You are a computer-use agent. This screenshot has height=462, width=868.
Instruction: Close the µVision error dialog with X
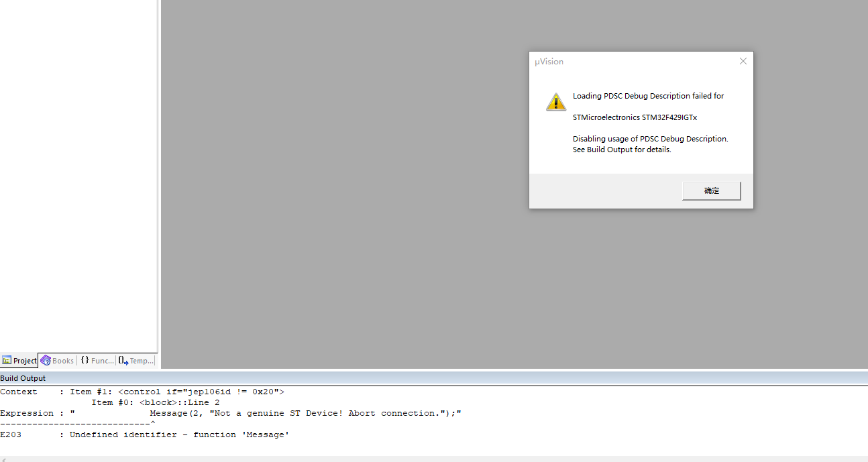pos(743,62)
